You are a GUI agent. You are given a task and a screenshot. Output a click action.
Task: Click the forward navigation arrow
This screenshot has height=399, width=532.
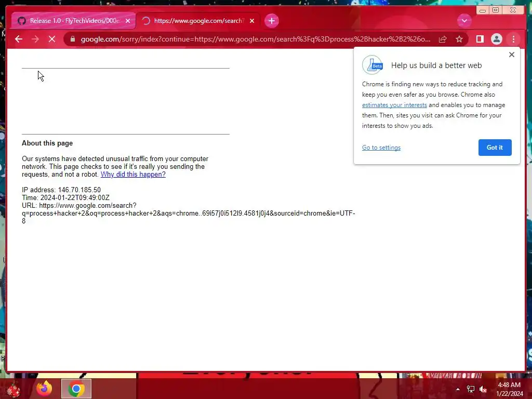click(35, 39)
